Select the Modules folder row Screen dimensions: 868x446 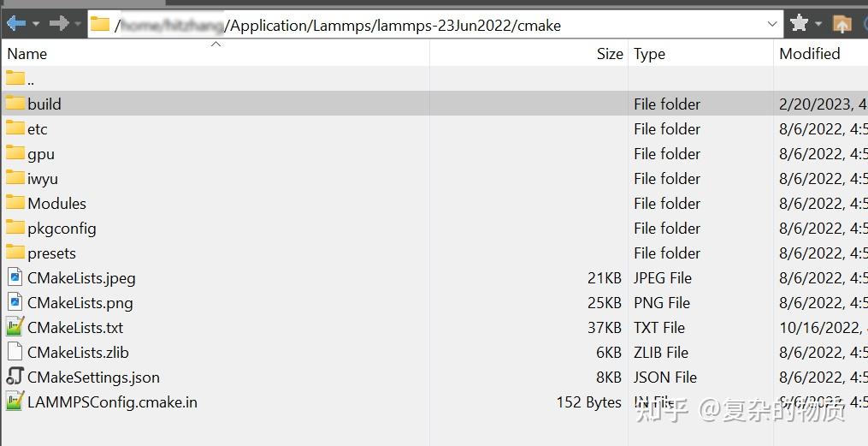[x=56, y=203]
